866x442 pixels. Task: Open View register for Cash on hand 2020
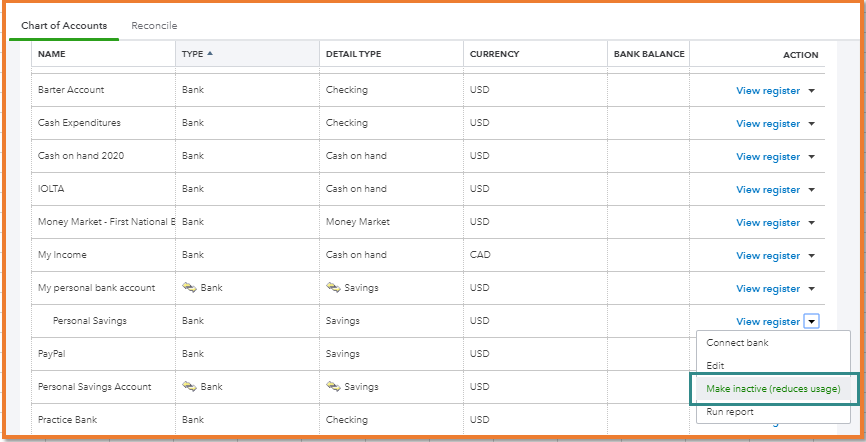tap(767, 157)
